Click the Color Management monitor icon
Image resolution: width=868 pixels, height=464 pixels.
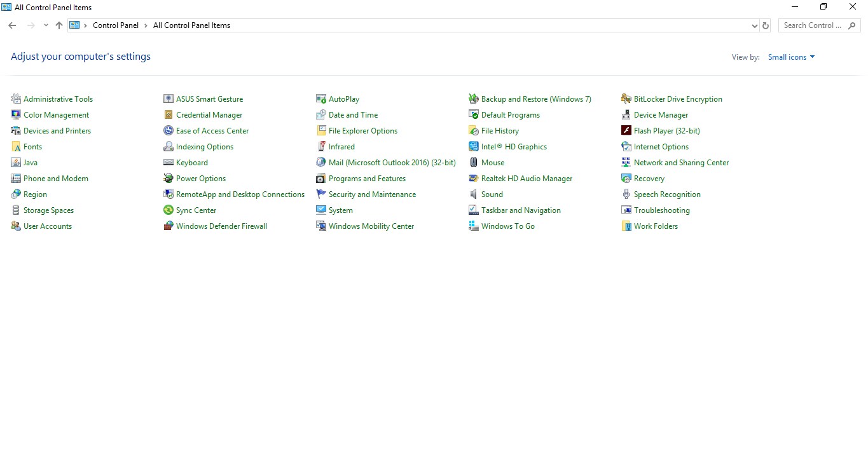click(x=16, y=114)
